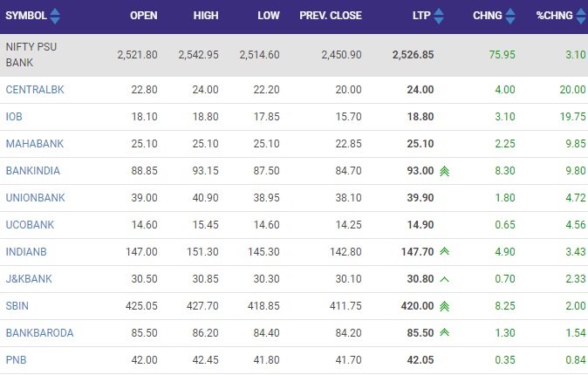Open the UCOBANK stock link
This screenshot has height=375, width=588.
30,225
